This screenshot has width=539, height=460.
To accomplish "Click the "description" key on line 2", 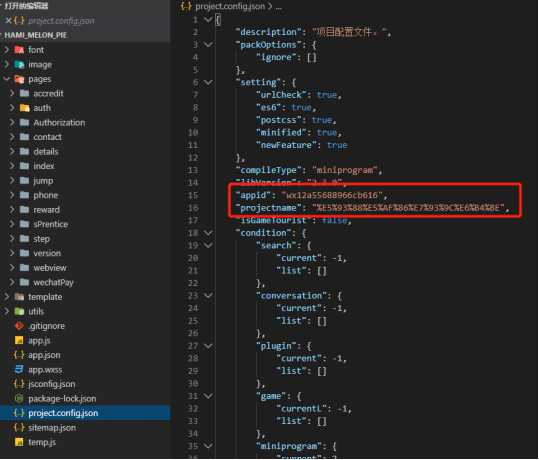I will tap(268, 32).
